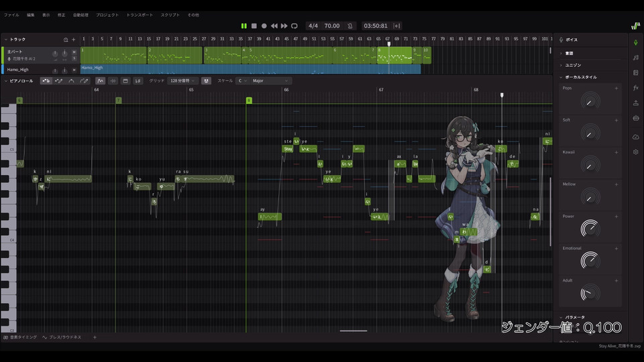The image size is (644, 362).
Task: Open the 編集 menu
Action: (x=31, y=15)
